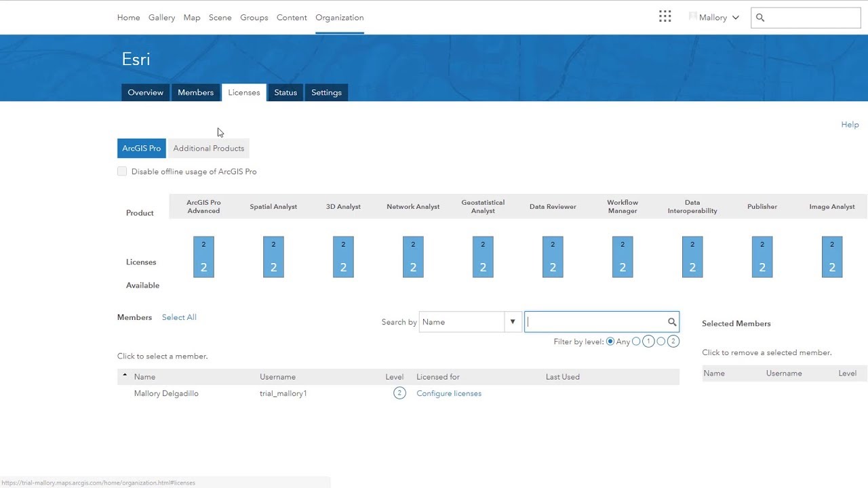868x488 pixels.
Task: Click the Workflow Manager license bar
Action: point(623,257)
